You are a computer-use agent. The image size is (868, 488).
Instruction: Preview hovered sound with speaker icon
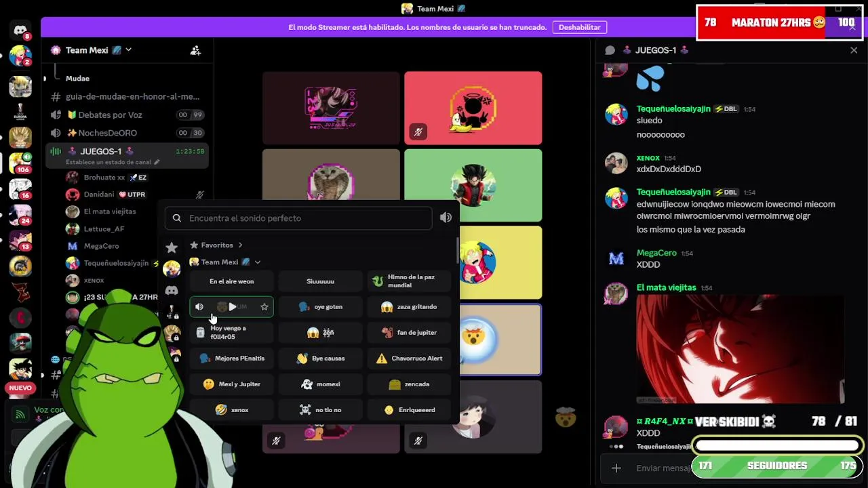(199, 307)
